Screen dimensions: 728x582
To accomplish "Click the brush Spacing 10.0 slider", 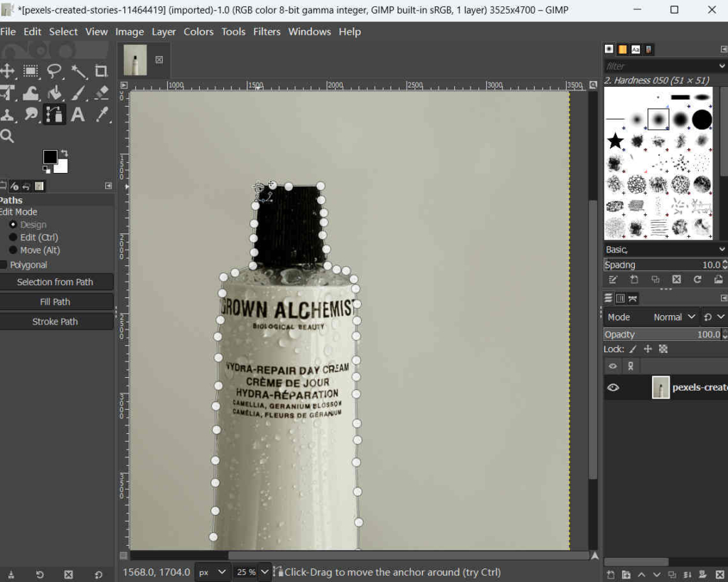I will (x=663, y=265).
